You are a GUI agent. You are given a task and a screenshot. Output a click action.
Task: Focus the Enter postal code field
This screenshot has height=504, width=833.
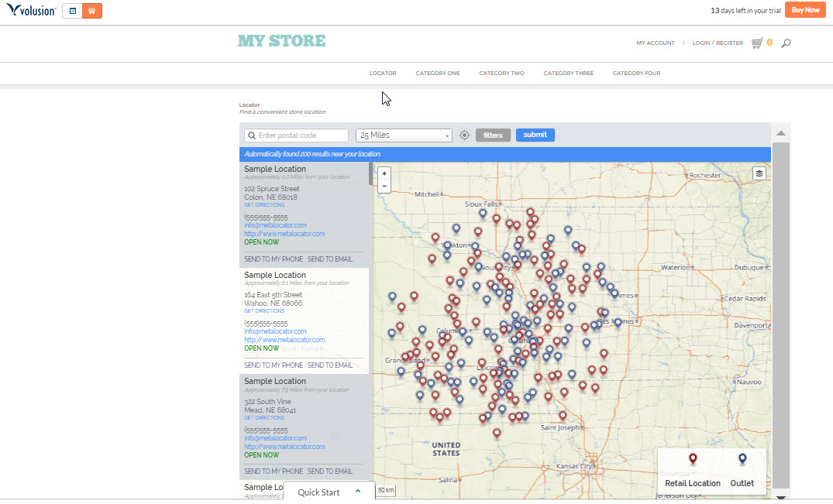tap(297, 135)
